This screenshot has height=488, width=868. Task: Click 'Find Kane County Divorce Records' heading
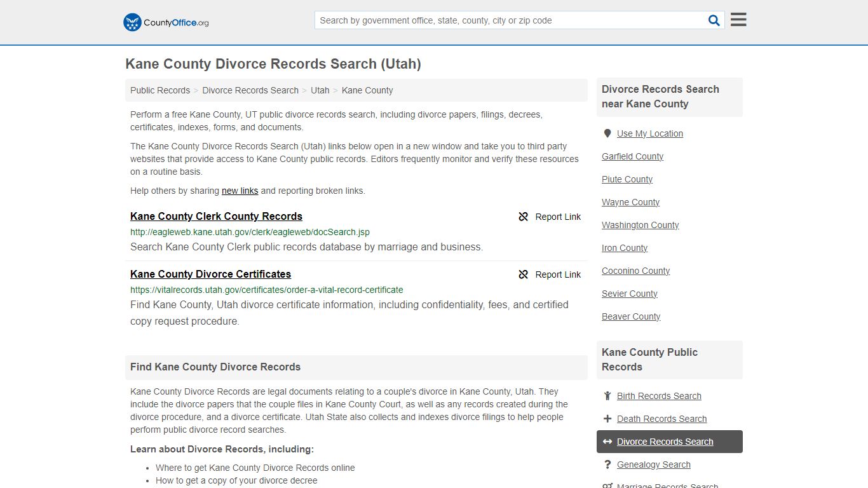click(215, 367)
